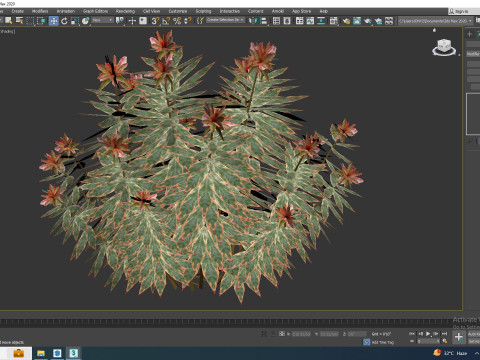This screenshot has height=360, width=480.
Task: Step to previous frame
Action: 420,333
